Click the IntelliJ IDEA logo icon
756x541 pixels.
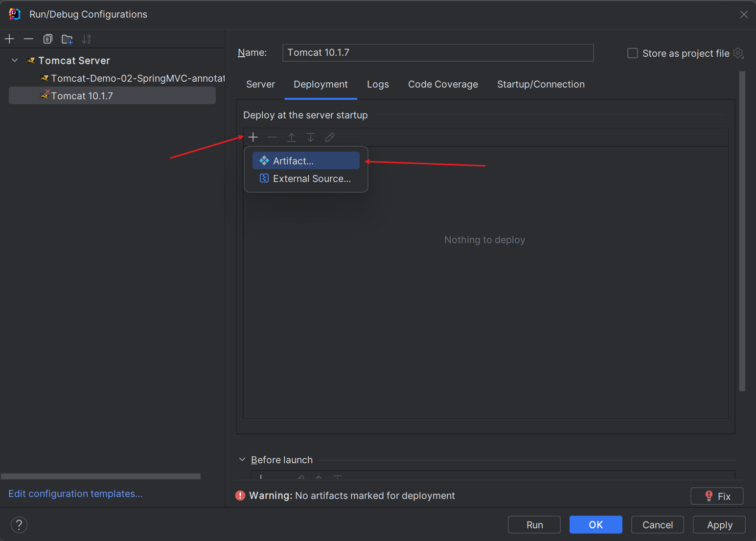click(x=14, y=14)
